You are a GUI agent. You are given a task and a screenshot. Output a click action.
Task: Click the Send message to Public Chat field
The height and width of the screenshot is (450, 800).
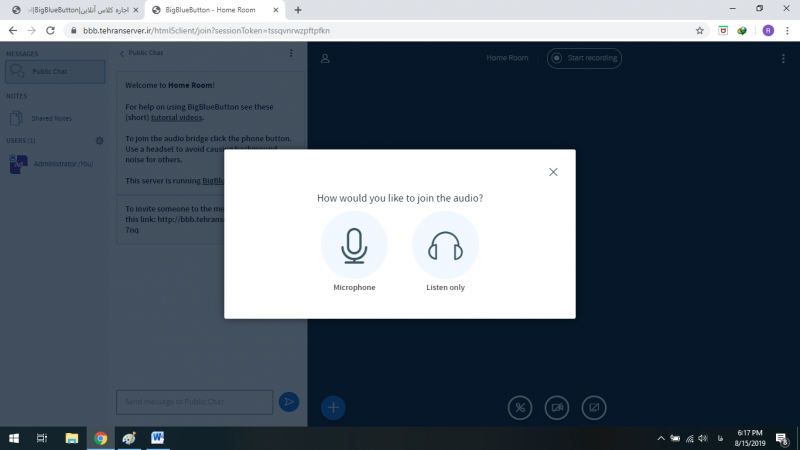click(194, 402)
